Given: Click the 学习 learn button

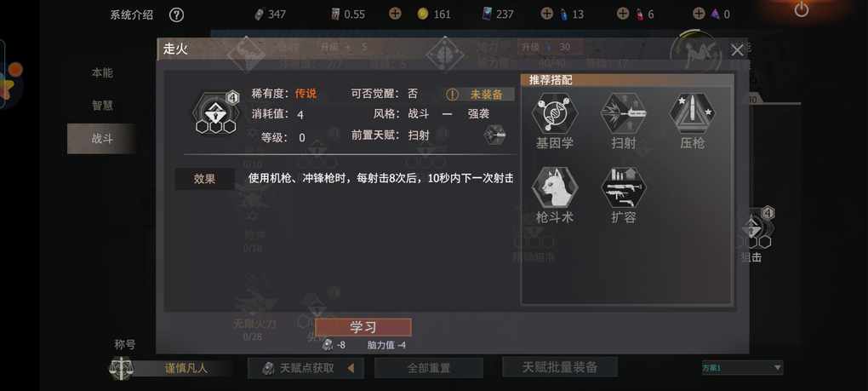Looking at the screenshot, I should click(363, 327).
